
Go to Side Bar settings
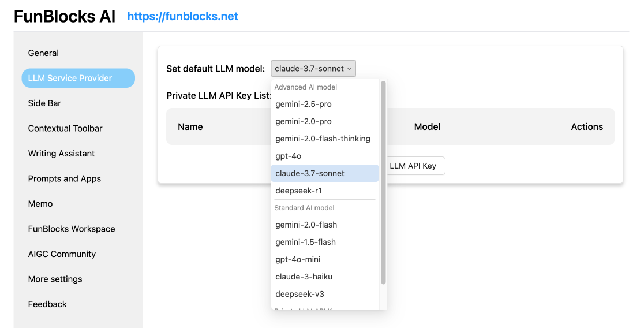pos(44,103)
